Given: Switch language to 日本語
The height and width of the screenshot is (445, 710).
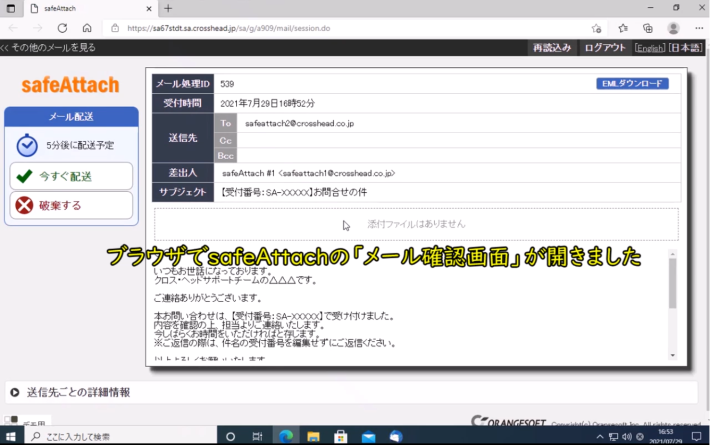Looking at the screenshot, I should pos(686,48).
